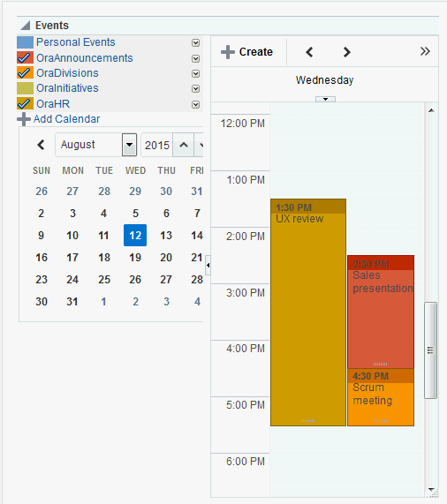This screenshot has width=447, height=504.
Task: Collapse the Events panel disclosure triangle
Action: (25, 26)
